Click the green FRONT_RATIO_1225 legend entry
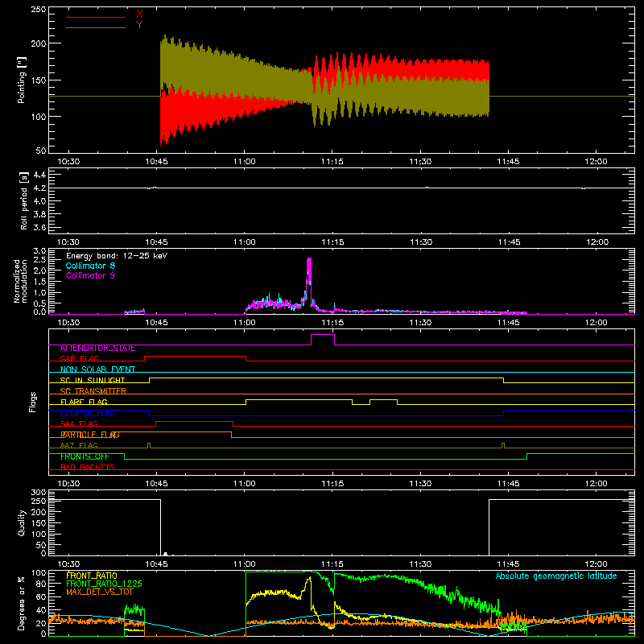Screen dimensions: 644x644 point(104,584)
